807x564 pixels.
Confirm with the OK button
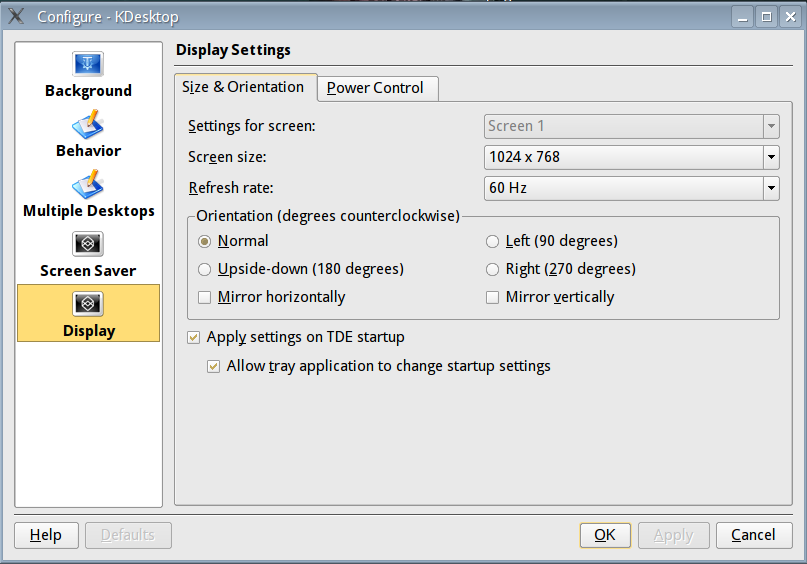click(605, 535)
